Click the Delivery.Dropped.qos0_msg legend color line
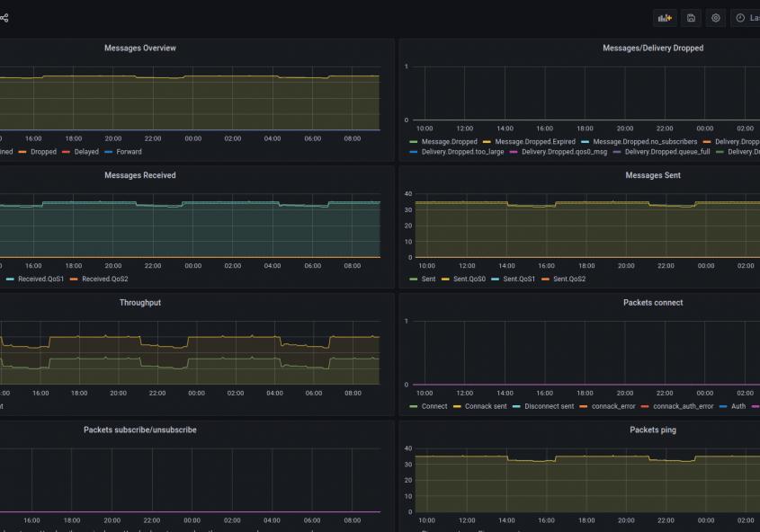This screenshot has width=760, height=532. (514, 153)
